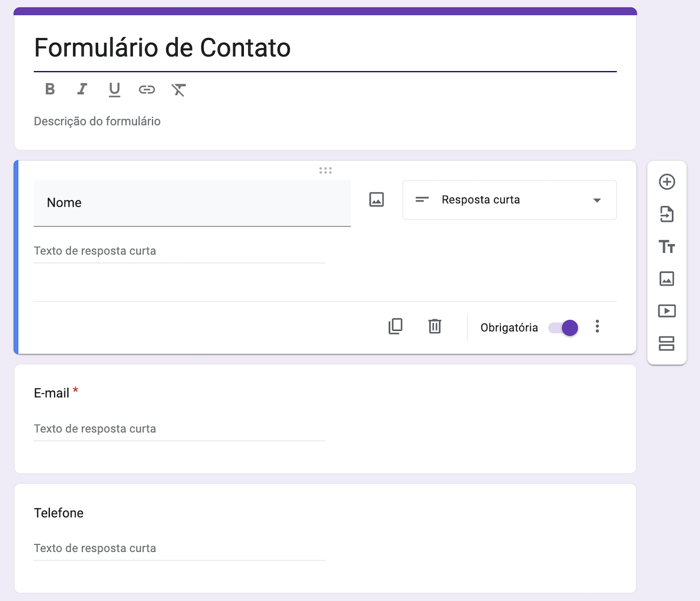Open the Resposta curta question type dropdown

point(509,200)
